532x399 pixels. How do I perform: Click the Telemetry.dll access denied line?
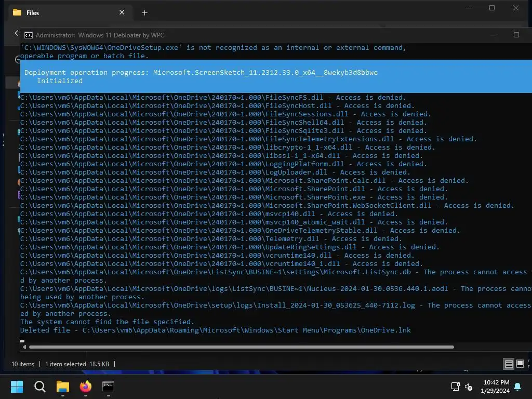[211, 239]
